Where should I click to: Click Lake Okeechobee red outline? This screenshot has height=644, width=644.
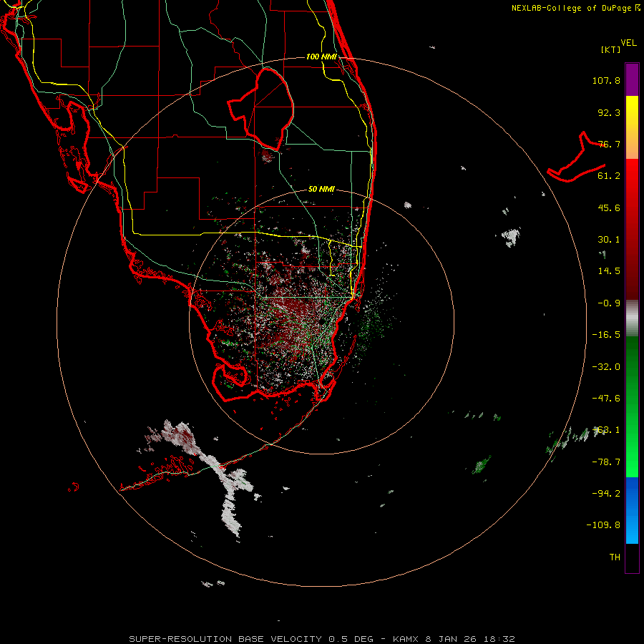(261, 109)
